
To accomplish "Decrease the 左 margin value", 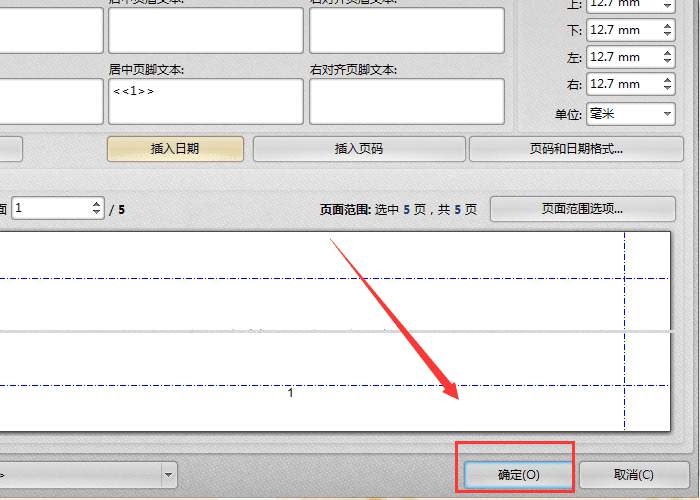I will point(667,61).
